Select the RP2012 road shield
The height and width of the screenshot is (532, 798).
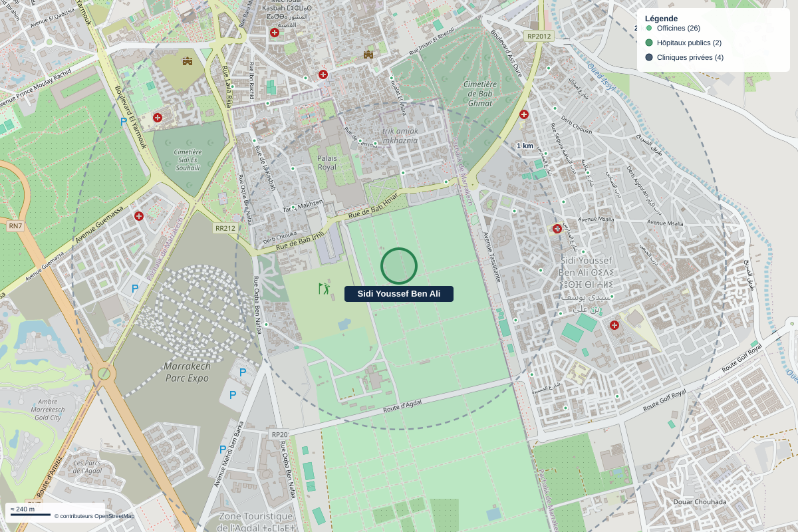[538, 36]
